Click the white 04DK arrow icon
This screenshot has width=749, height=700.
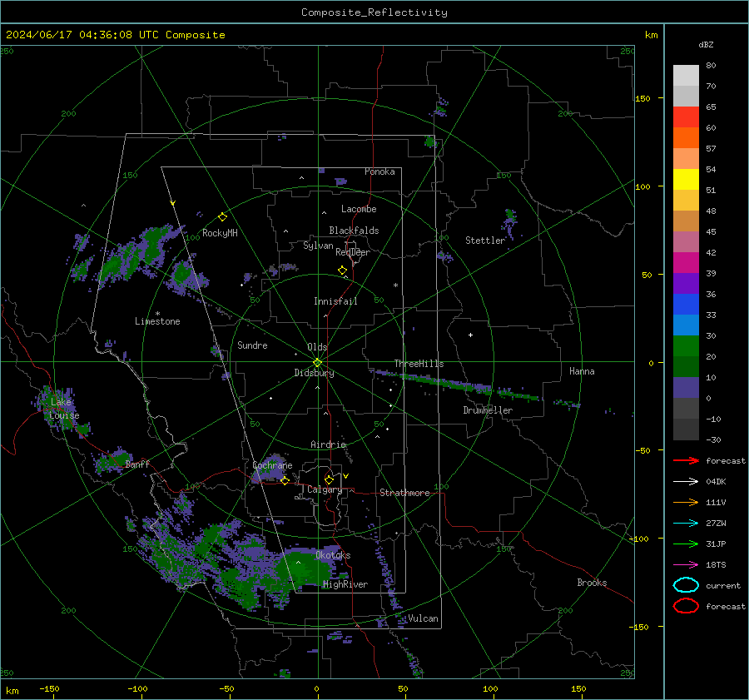[686, 482]
